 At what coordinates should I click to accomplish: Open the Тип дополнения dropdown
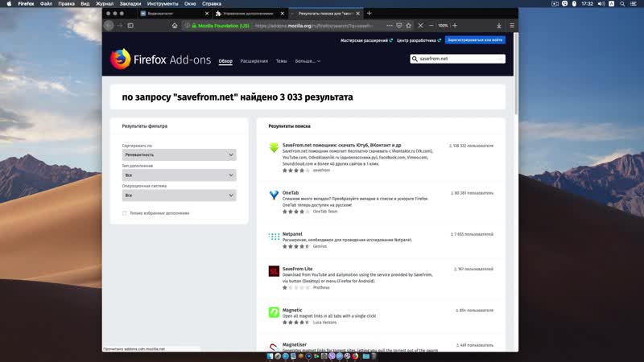[x=179, y=175]
